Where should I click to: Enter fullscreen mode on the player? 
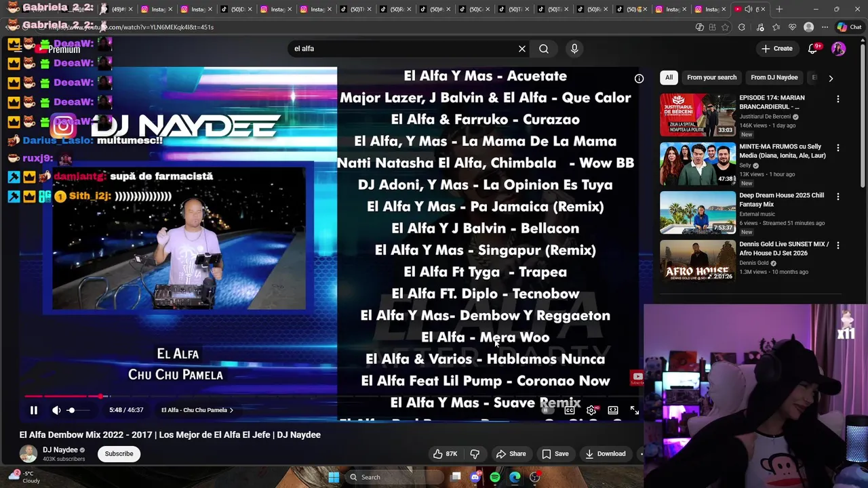635,410
